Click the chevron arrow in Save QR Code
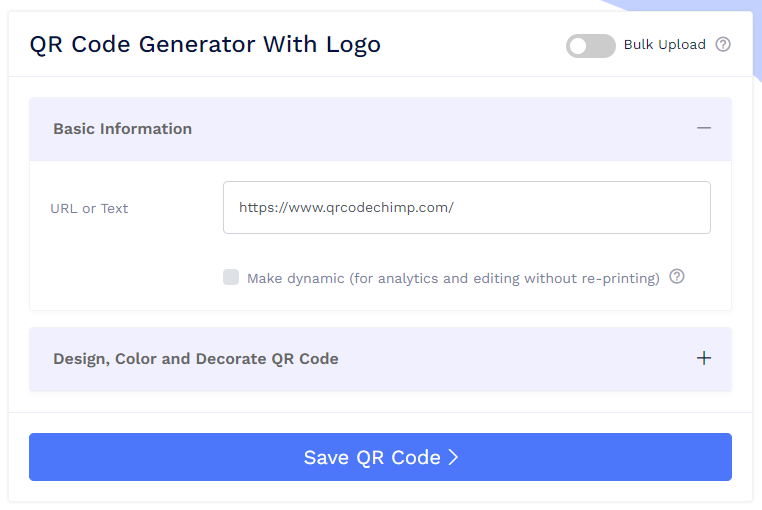Image resolution: width=762 pixels, height=510 pixels. (x=453, y=457)
